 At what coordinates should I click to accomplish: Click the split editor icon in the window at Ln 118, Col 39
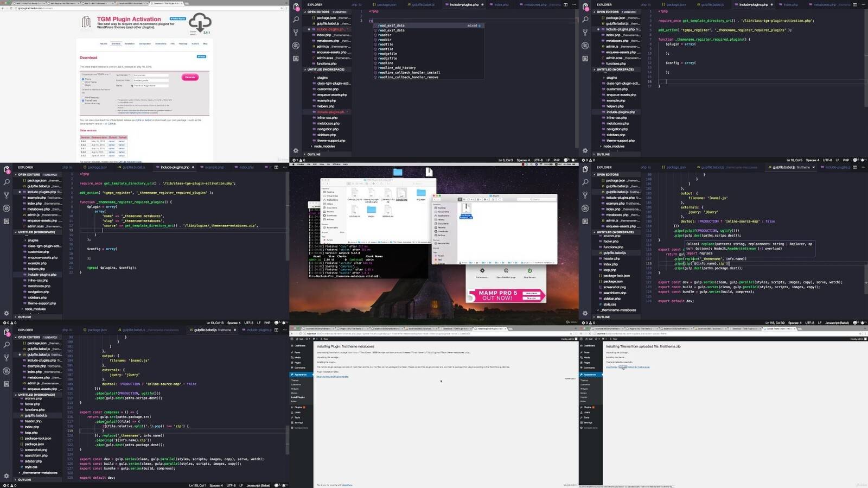tap(854, 167)
